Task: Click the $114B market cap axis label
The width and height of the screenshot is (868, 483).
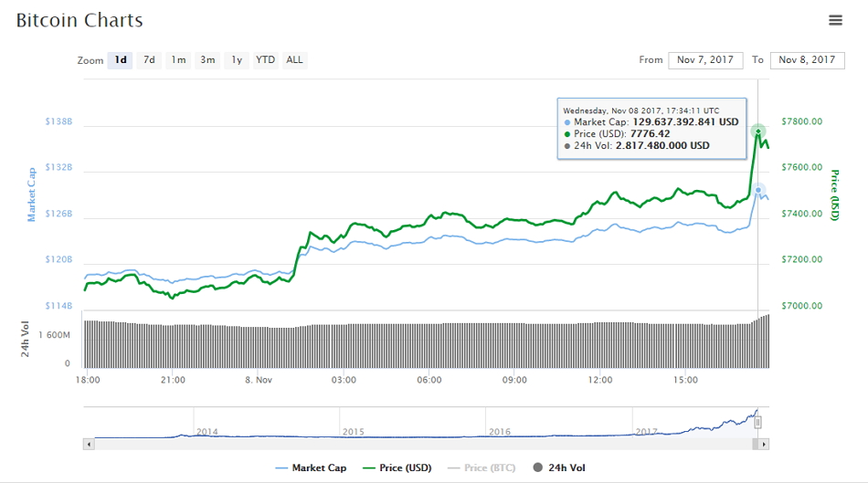Action: click(58, 306)
